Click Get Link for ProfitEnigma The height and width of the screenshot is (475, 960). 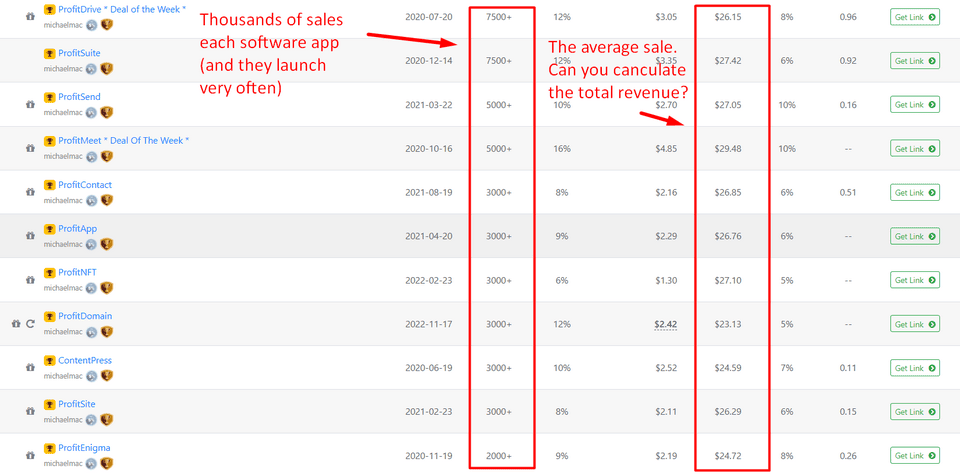(915, 455)
